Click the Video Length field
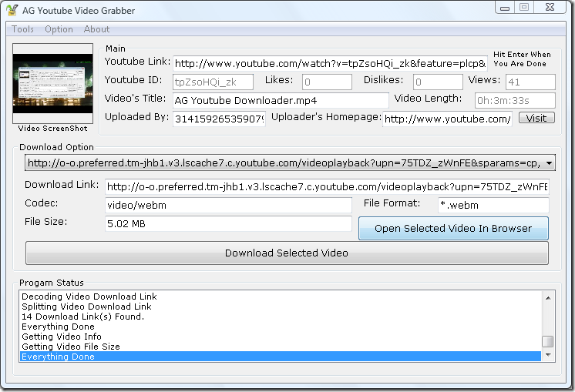The image size is (575, 392). click(x=515, y=100)
